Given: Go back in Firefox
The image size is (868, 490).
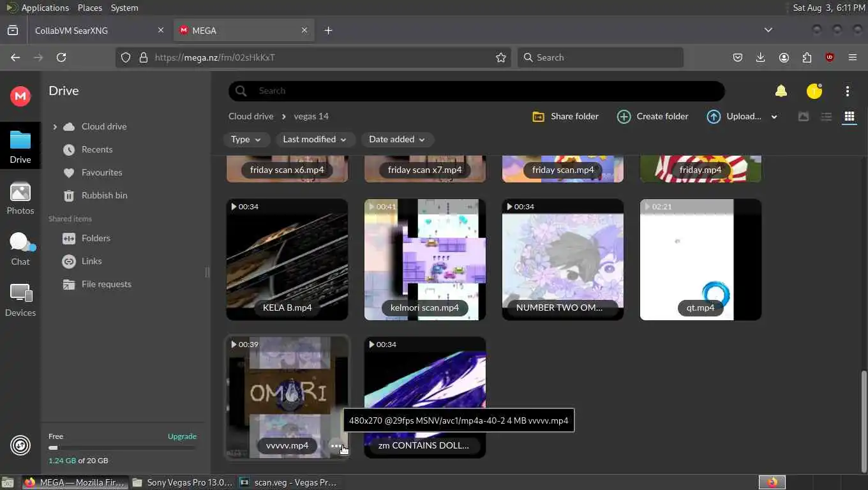Looking at the screenshot, I should [15, 57].
